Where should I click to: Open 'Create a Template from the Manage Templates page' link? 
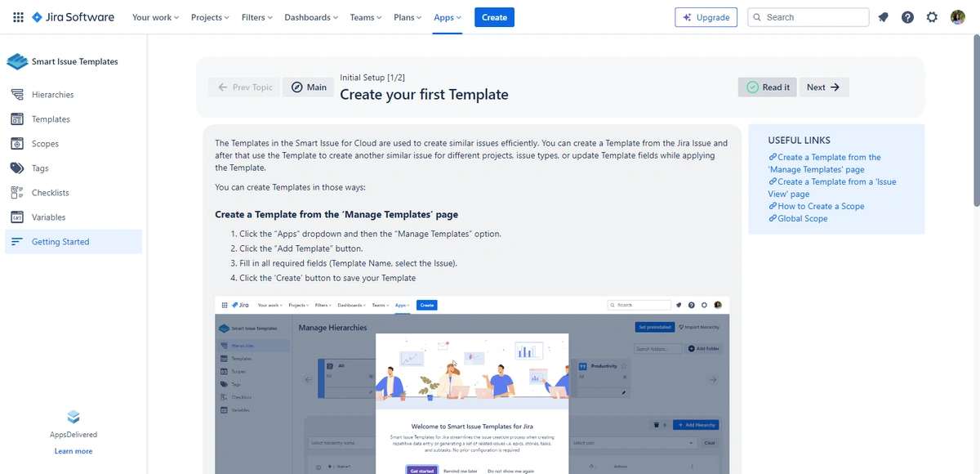point(825,163)
